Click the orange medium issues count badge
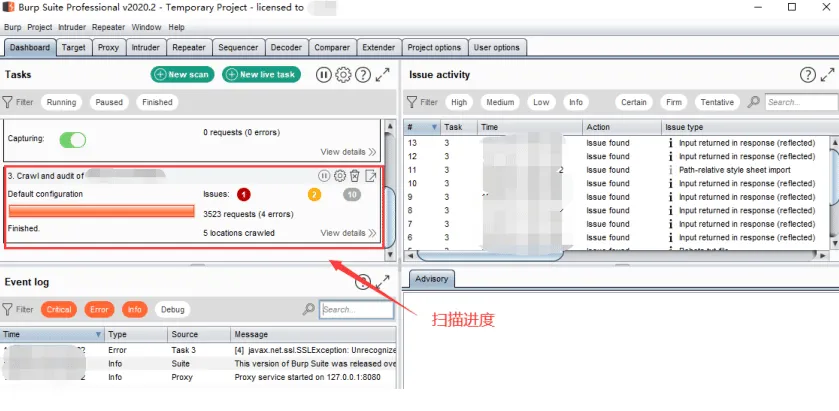 pyautogui.click(x=314, y=194)
